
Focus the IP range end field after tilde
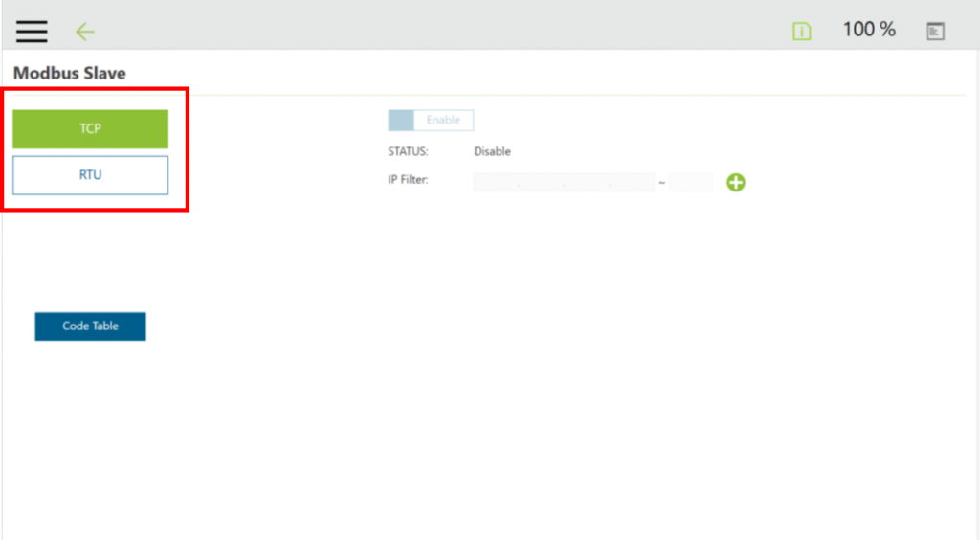[x=691, y=182]
